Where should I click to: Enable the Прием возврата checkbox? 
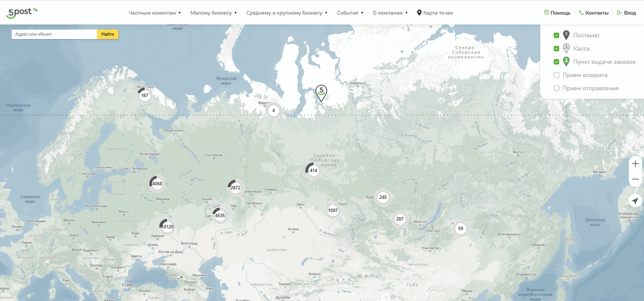click(x=556, y=75)
